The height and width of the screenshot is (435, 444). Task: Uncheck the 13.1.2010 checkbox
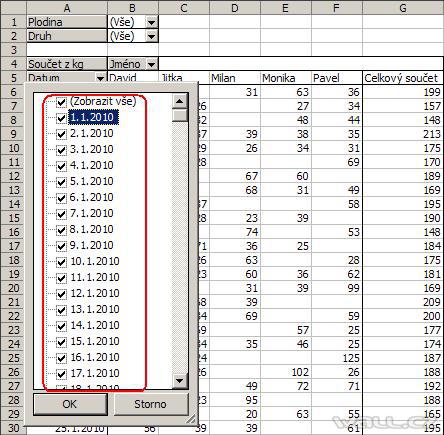(x=61, y=310)
